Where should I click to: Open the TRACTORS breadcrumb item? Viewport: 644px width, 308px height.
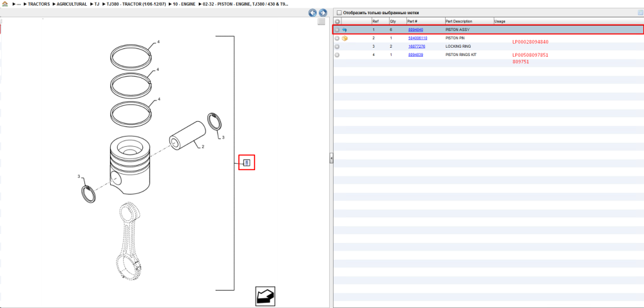[39, 4]
